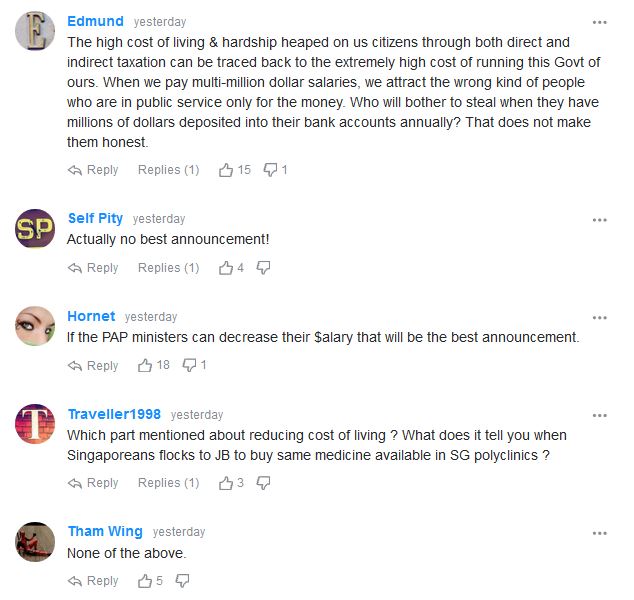Viewport: 634px width, 600px height.
Task: Open more options menu for Edmund's comment
Action: click(600, 22)
